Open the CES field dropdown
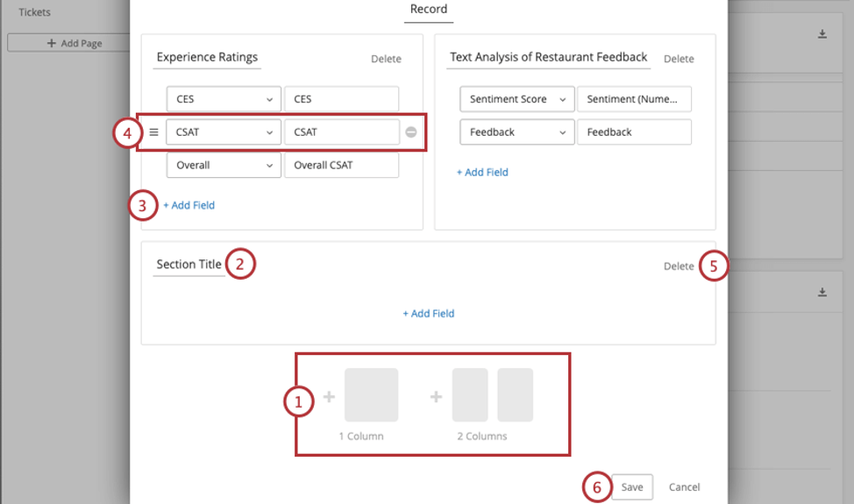The height and width of the screenshot is (504, 854). pos(224,99)
